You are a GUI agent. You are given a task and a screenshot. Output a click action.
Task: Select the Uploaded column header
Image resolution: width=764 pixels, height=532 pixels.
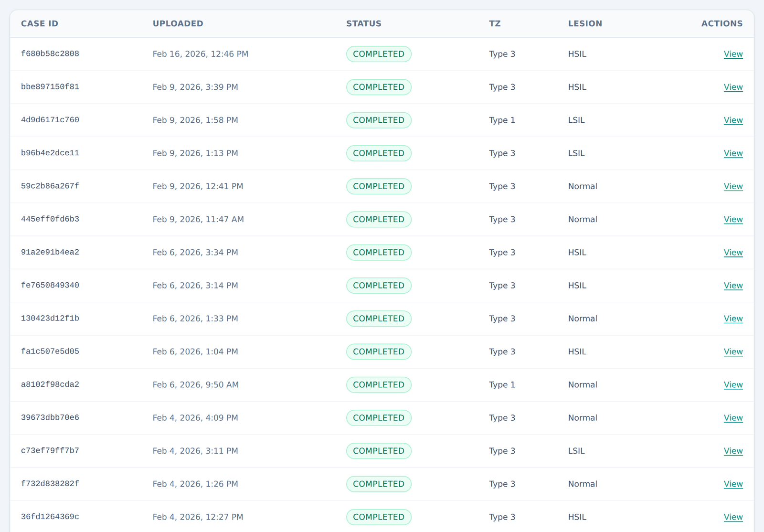(x=178, y=23)
